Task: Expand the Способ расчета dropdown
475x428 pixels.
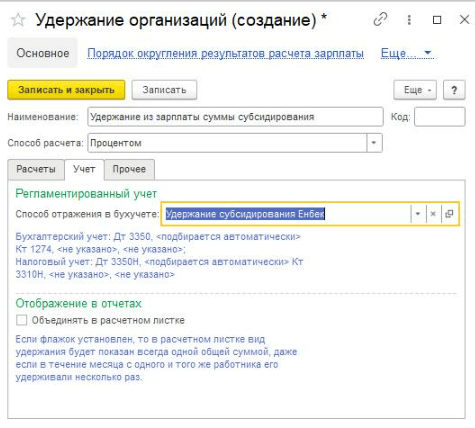Action: pyautogui.click(x=374, y=143)
